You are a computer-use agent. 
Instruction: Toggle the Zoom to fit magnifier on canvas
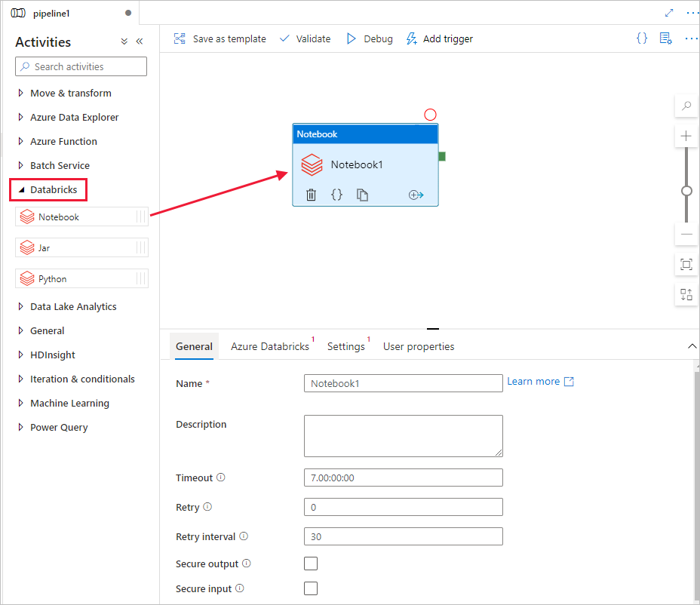[x=686, y=106]
